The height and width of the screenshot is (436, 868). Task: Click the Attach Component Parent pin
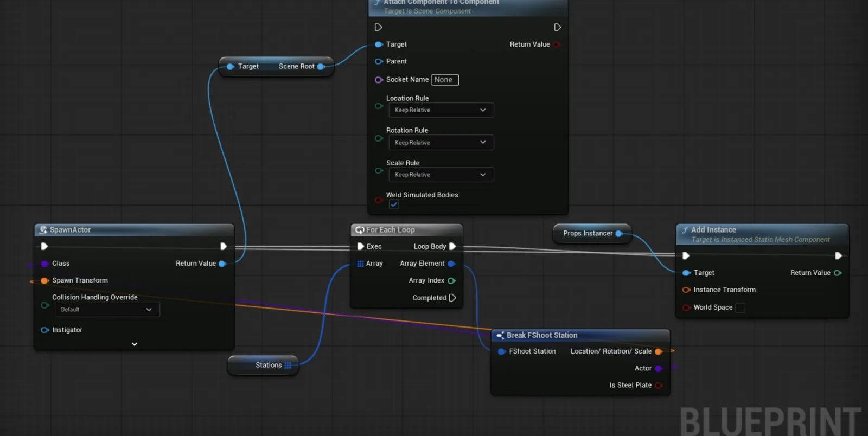click(x=379, y=61)
